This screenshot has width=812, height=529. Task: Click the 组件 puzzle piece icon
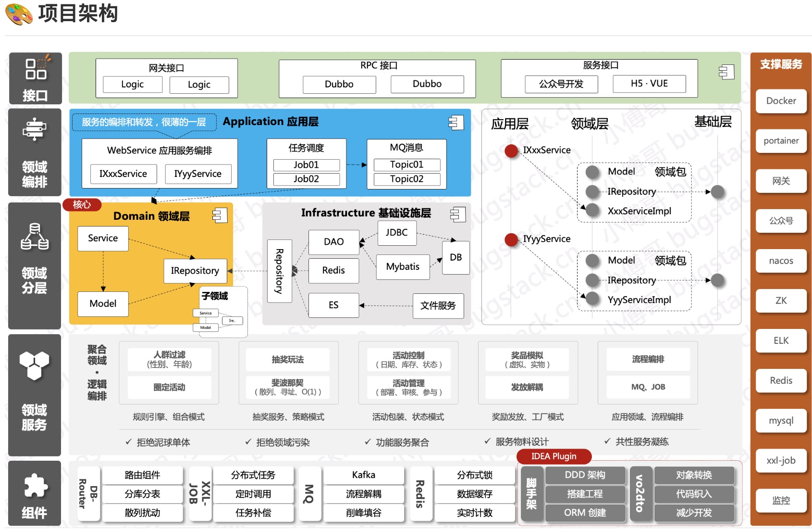tap(35, 486)
